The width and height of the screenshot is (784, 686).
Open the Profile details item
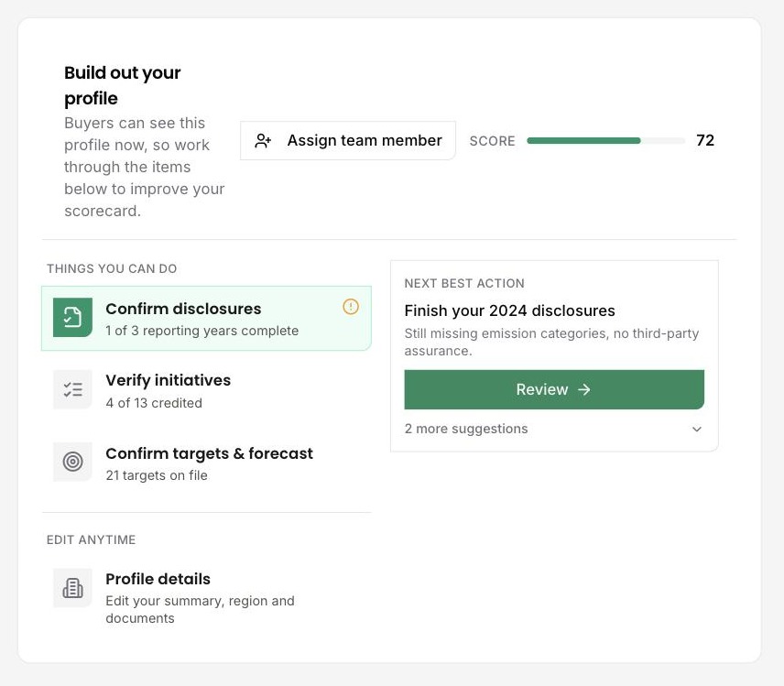(x=206, y=597)
